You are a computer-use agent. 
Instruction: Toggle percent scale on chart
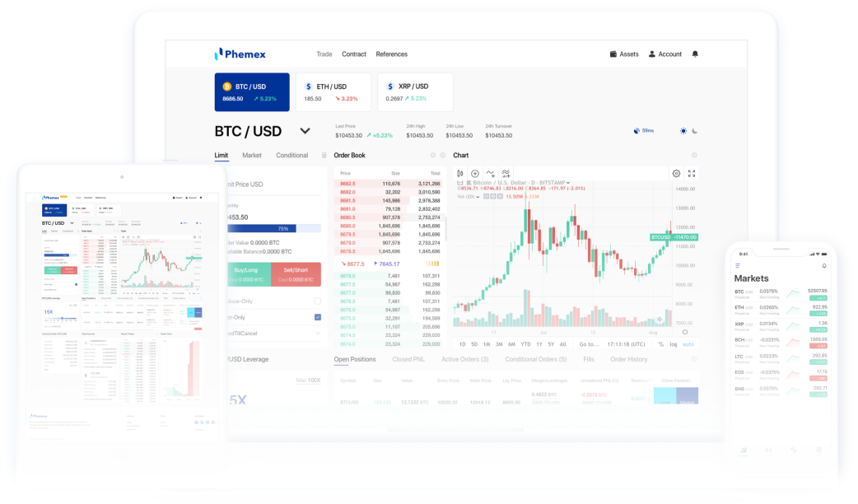click(661, 344)
